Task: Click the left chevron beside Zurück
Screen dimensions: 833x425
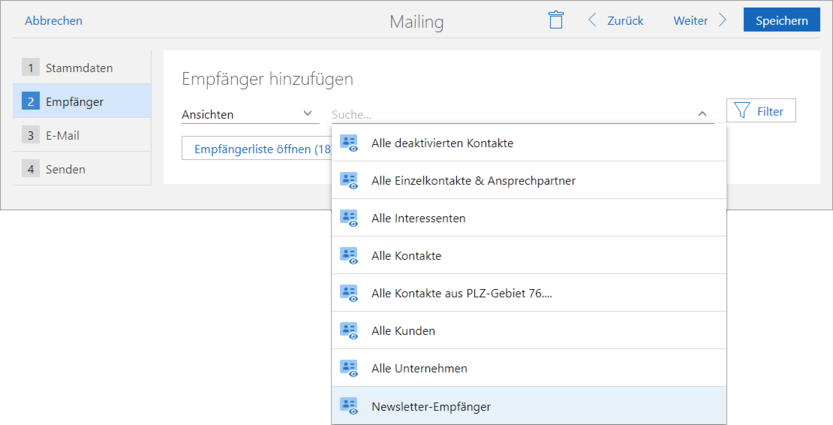Action: (x=592, y=20)
